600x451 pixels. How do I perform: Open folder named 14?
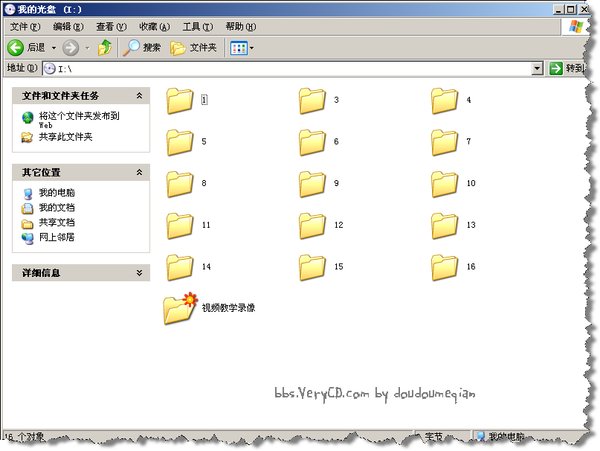tap(180, 267)
